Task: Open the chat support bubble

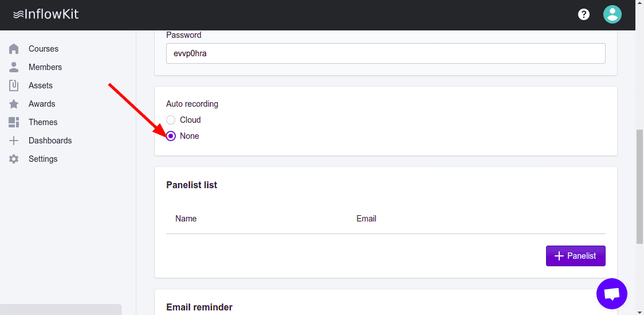Action: [612, 294]
